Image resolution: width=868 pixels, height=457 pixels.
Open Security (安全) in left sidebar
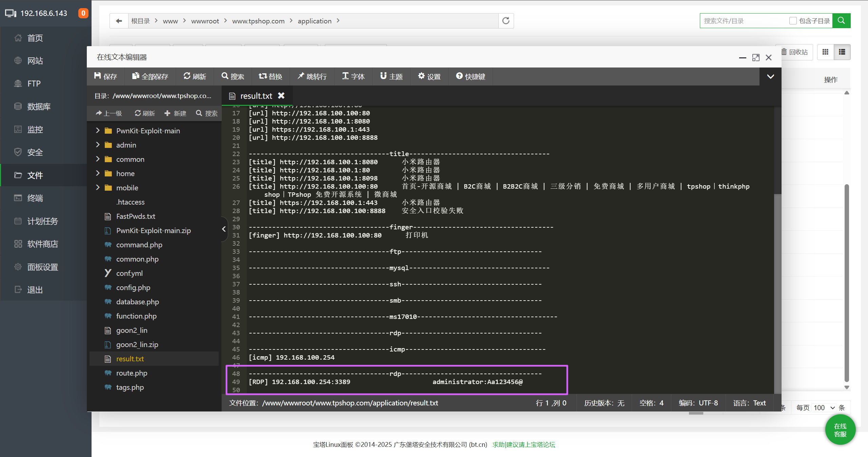pos(35,152)
